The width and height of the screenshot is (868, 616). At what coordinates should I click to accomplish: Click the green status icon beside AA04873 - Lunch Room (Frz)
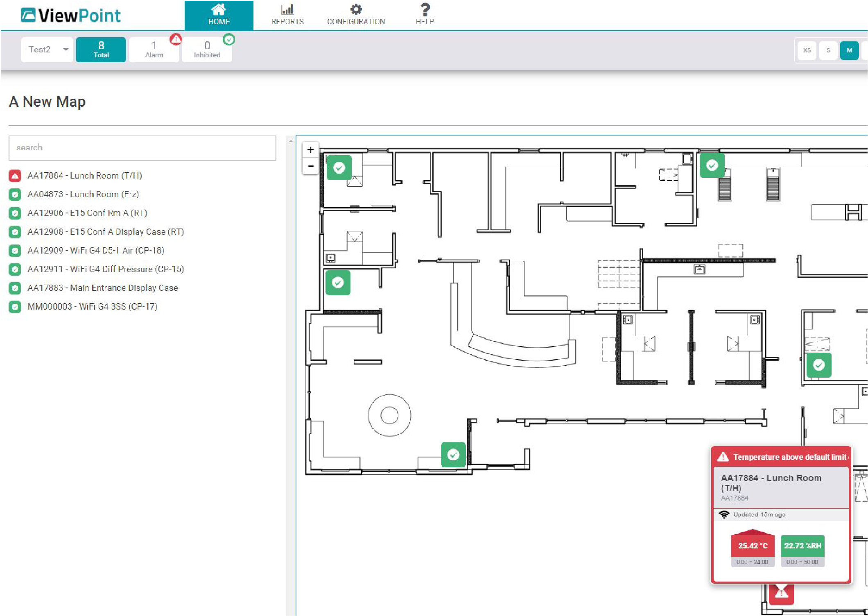click(15, 194)
